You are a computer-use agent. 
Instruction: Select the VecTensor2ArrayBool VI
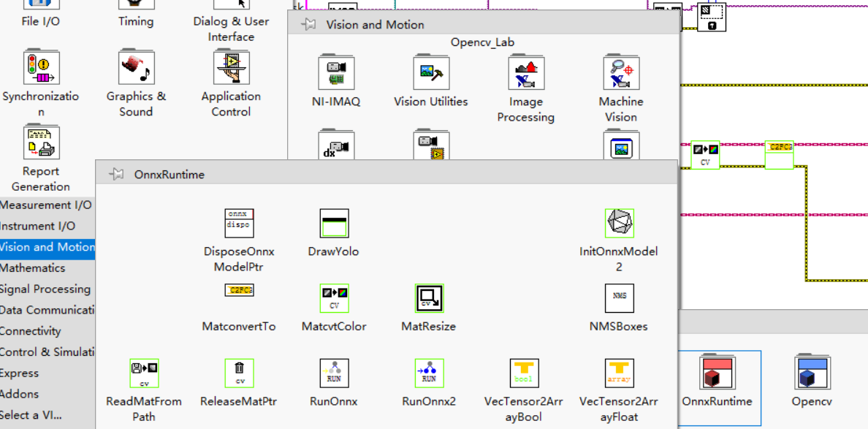click(524, 373)
